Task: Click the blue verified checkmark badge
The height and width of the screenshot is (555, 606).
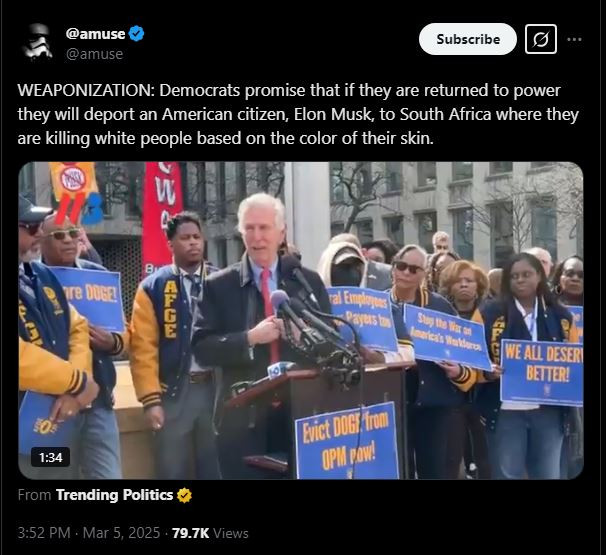Action: coord(136,34)
